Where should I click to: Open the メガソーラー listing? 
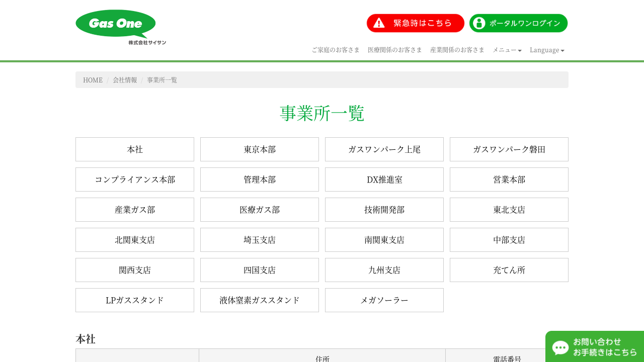384,300
